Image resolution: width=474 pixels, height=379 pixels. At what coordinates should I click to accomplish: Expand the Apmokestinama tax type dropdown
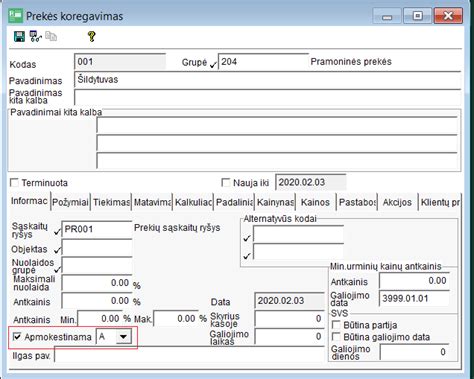(x=123, y=337)
